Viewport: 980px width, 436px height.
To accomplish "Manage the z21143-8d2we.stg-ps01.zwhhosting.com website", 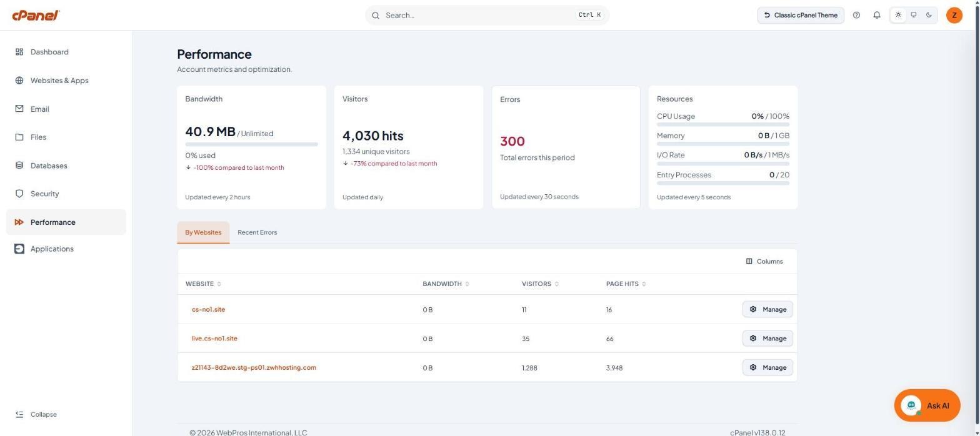I will pyautogui.click(x=767, y=367).
